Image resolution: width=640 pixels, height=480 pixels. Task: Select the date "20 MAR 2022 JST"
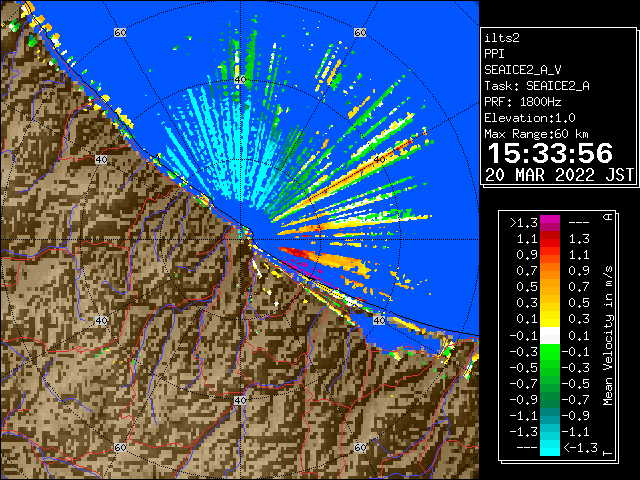(559, 175)
